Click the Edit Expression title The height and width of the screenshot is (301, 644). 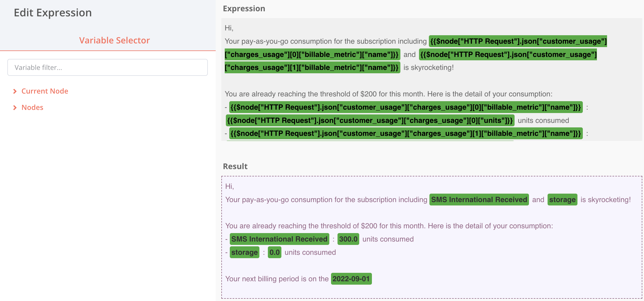click(53, 13)
